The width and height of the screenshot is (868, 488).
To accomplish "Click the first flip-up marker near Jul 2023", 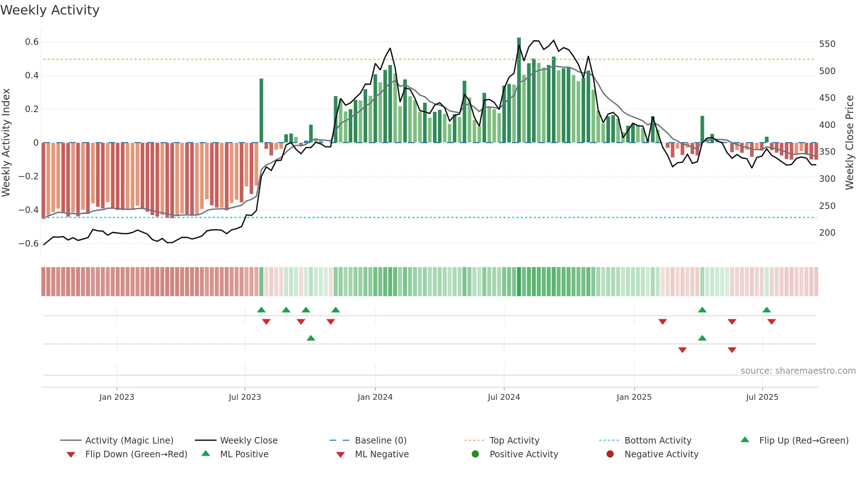I will [x=261, y=310].
